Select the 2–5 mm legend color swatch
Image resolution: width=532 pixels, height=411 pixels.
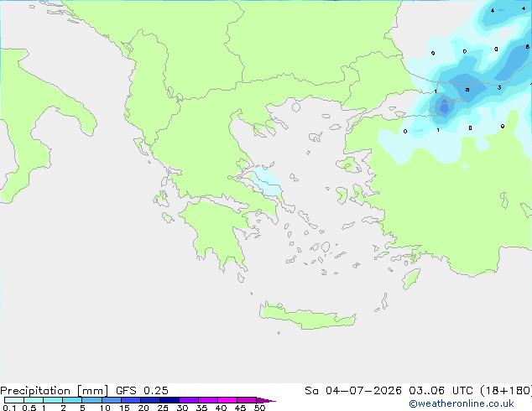click(x=72, y=400)
